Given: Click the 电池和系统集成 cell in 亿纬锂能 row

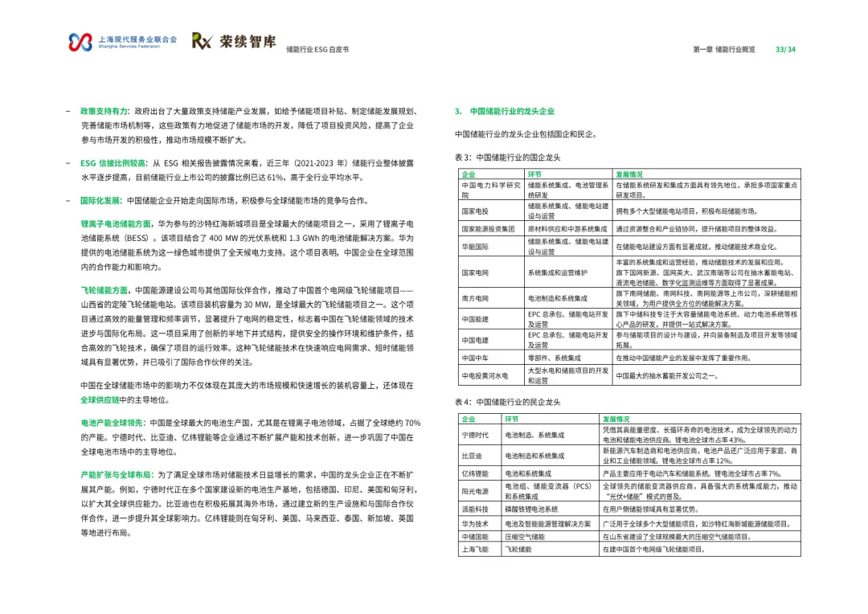Looking at the screenshot, I should click(x=551, y=473).
